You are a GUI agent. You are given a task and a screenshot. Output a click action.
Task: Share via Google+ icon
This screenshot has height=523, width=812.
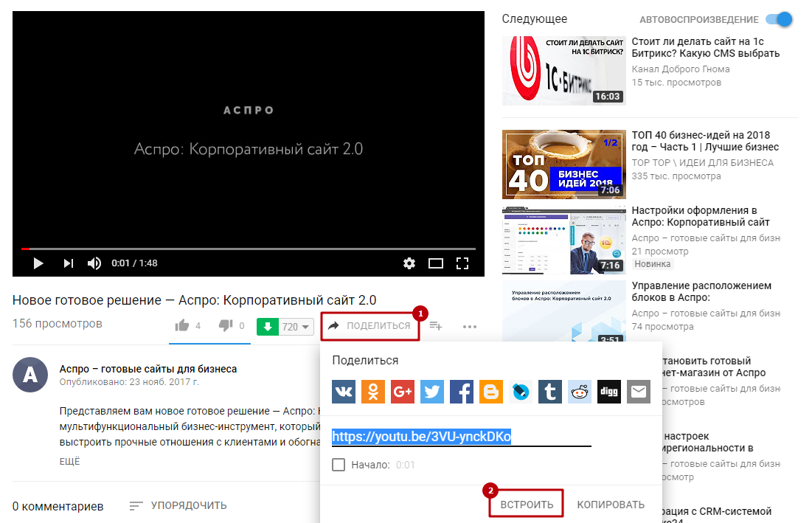click(x=403, y=392)
